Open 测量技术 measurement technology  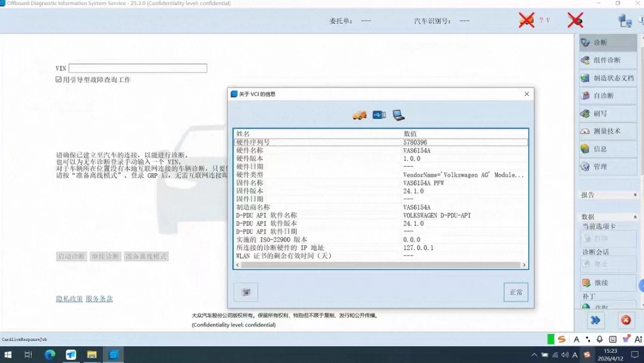click(607, 131)
